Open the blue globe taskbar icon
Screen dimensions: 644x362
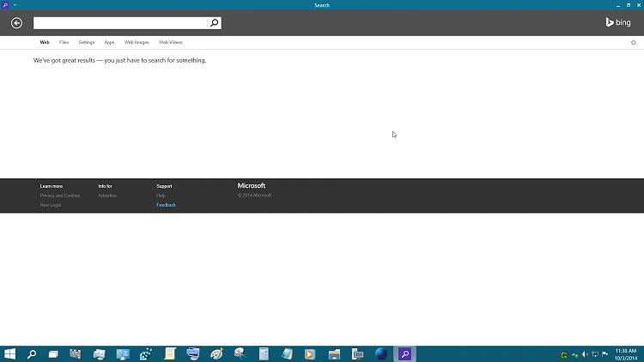(381, 353)
